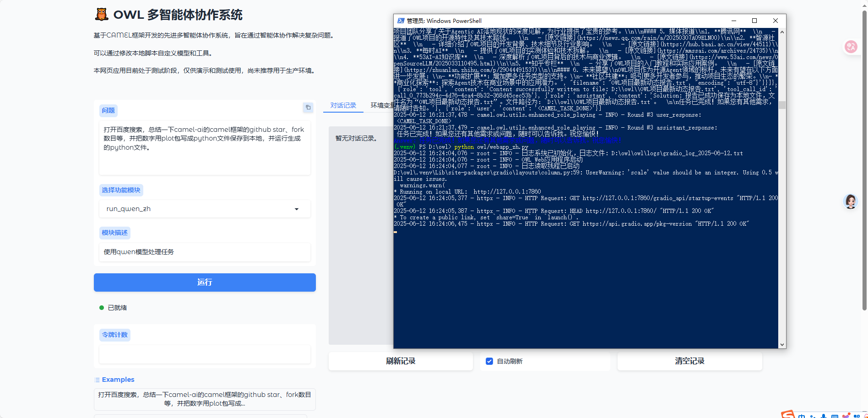Viewport: 868px width, 418px height.
Task: Click the OWL 多智能体协作系统 title
Action: point(178,15)
